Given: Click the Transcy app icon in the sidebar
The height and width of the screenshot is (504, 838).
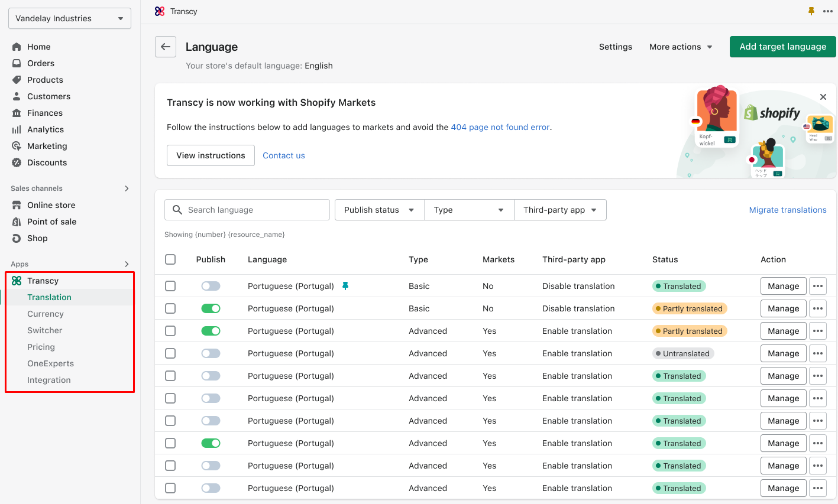Looking at the screenshot, I should [x=17, y=281].
